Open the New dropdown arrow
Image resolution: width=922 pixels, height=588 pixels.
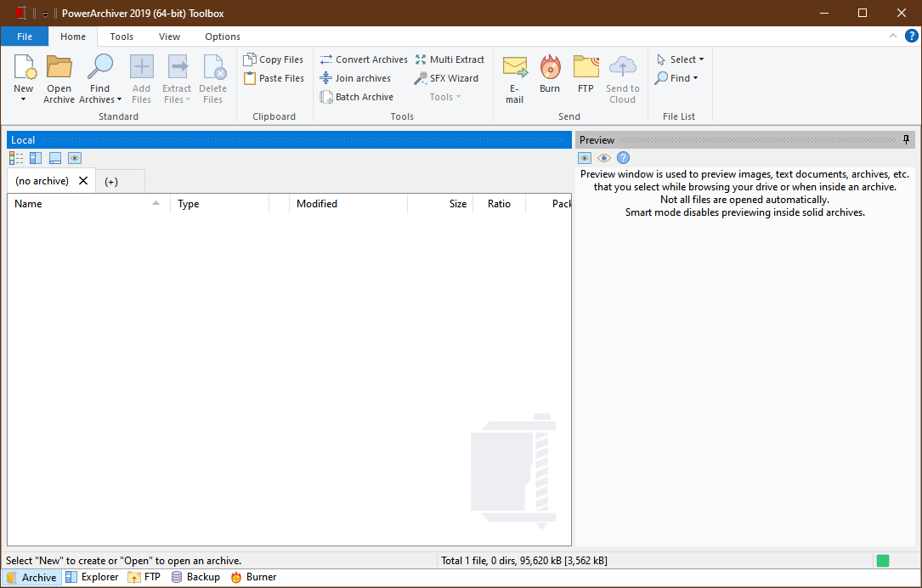pyautogui.click(x=24, y=99)
